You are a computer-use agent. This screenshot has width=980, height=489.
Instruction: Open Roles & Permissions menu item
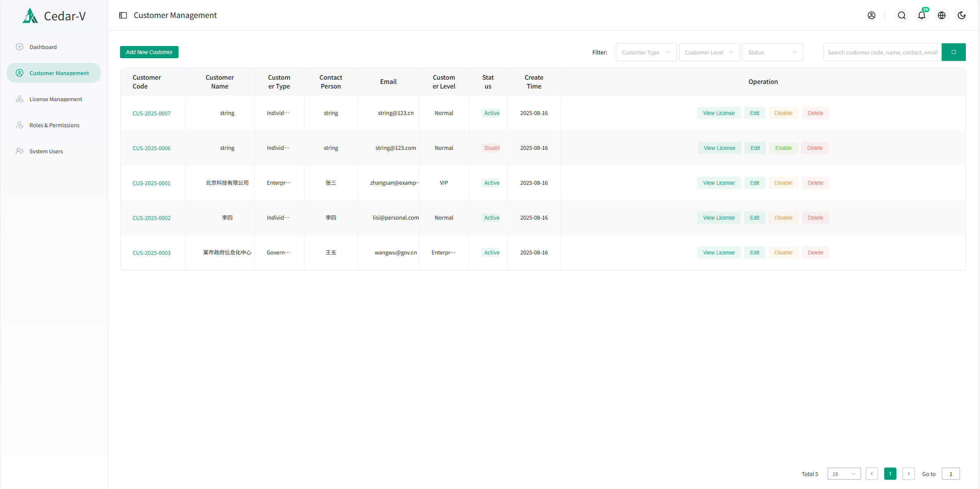coord(54,125)
